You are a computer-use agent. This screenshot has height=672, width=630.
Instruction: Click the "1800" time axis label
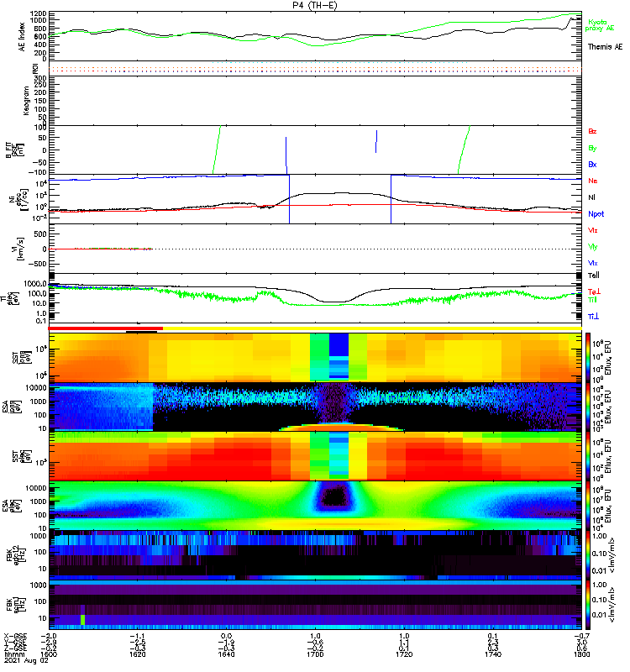581,654
